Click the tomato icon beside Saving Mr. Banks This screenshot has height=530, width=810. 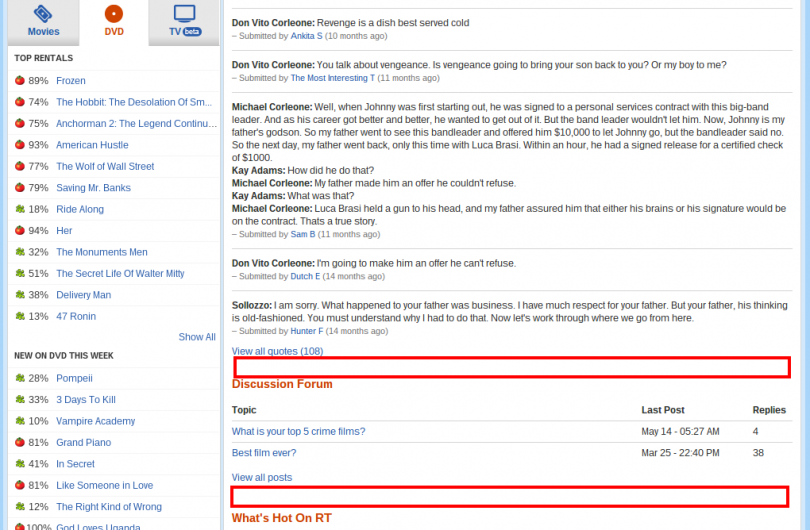[20, 188]
